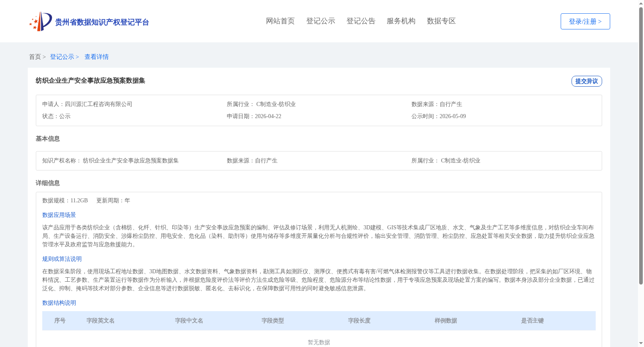Click 查看详情 breadcrumb link
Image resolution: width=644 pixels, height=347 pixels.
coord(97,57)
